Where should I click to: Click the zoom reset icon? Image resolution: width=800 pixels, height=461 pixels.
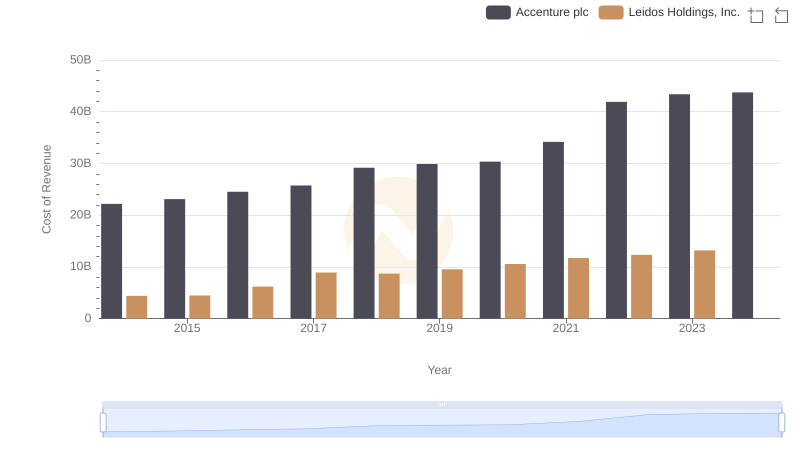click(x=781, y=15)
